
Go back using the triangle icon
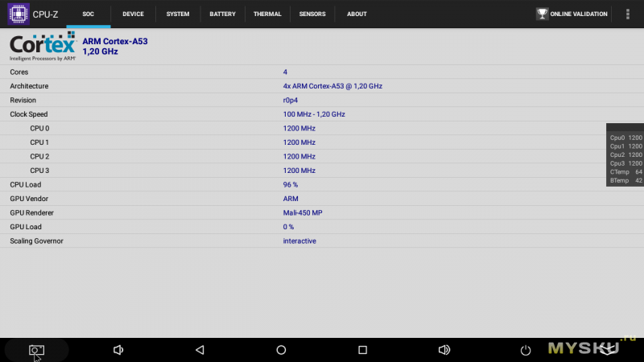[x=200, y=350]
